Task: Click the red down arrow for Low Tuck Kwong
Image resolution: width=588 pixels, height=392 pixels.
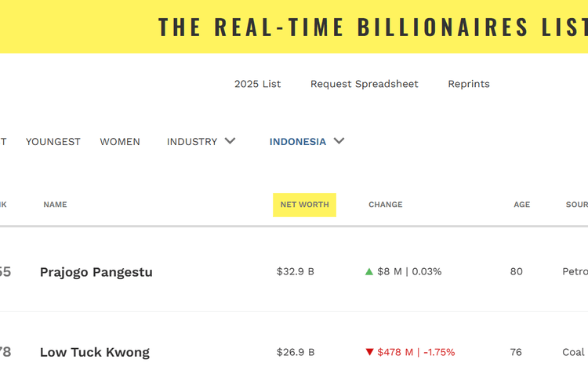Action: [x=369, y=352]
